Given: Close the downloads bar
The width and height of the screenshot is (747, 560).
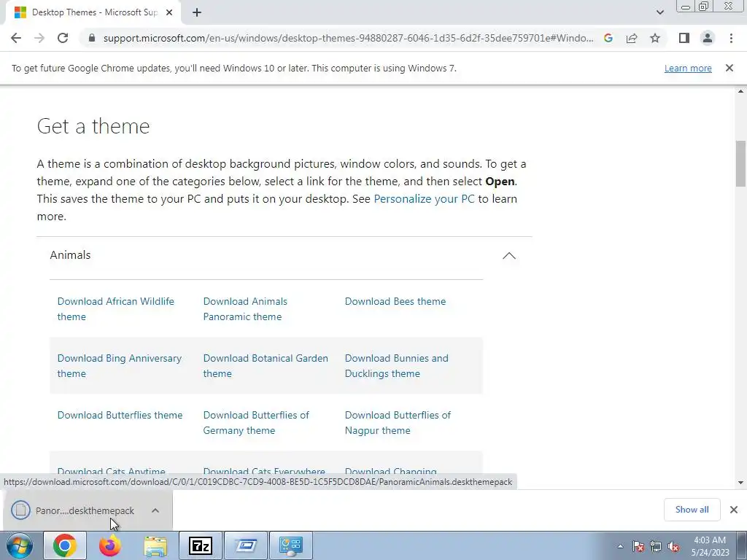Looking at the screenshot, I should coord(734,510).
